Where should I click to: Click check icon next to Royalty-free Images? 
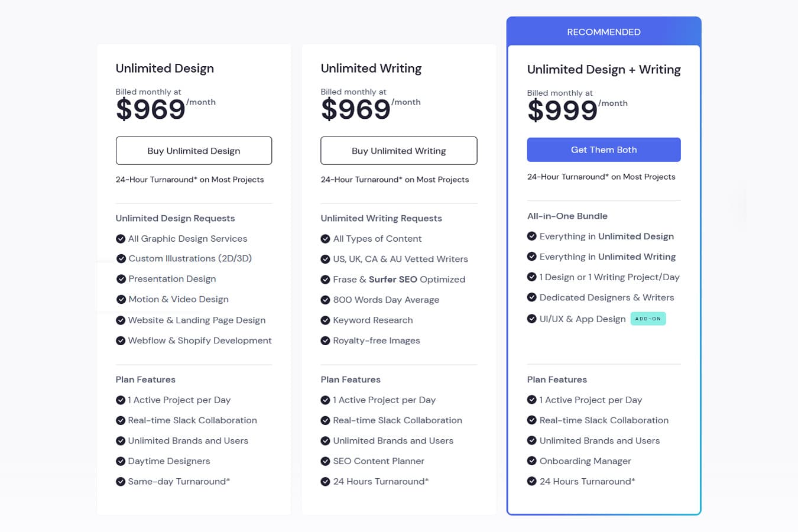325,341
